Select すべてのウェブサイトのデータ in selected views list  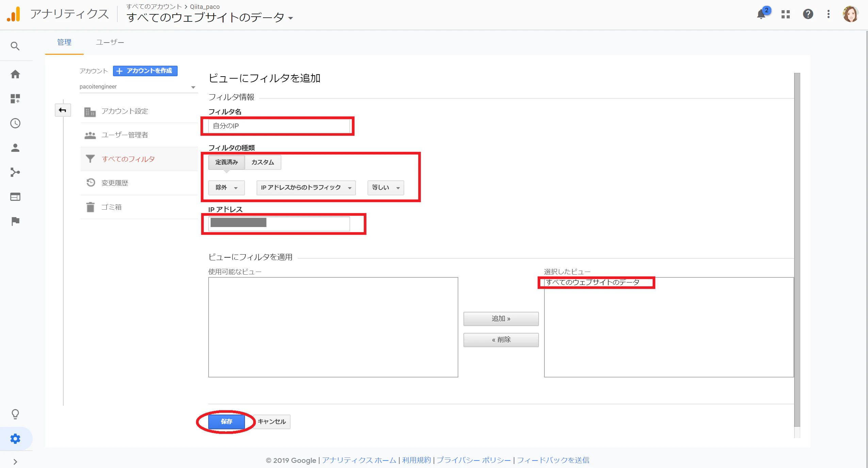tap(593, 282)
